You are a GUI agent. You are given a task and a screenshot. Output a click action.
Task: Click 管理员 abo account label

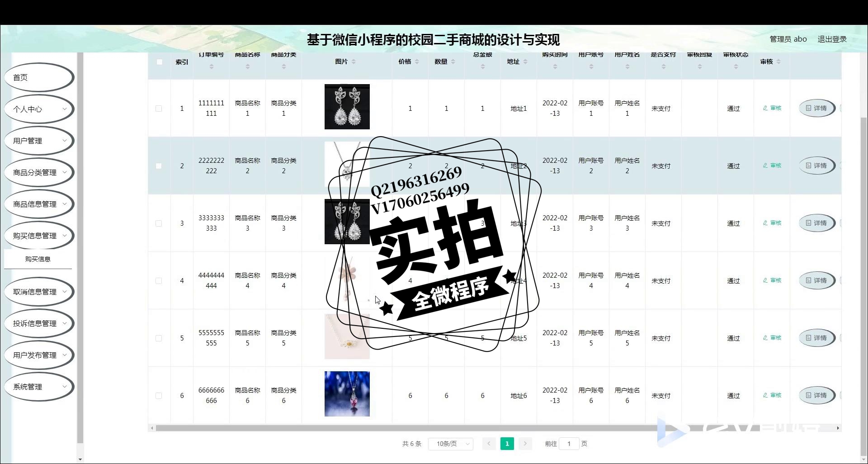pyautogui.click(x=788, y=39)
